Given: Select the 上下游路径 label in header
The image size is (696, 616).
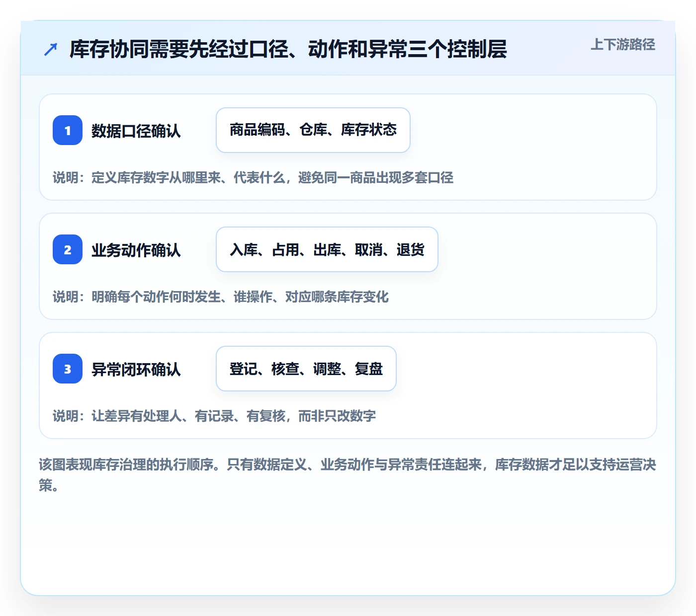Looking at the screenshot, I should tap(622, 44).
